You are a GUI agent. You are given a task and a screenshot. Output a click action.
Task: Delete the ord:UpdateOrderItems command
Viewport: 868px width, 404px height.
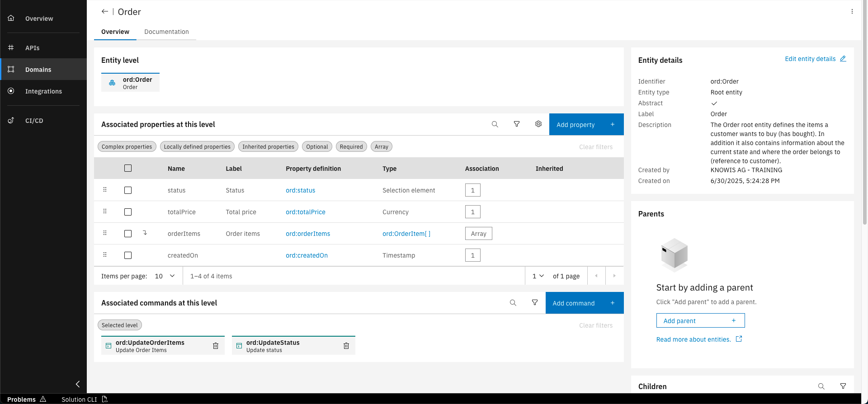click(x=216, y=346)
